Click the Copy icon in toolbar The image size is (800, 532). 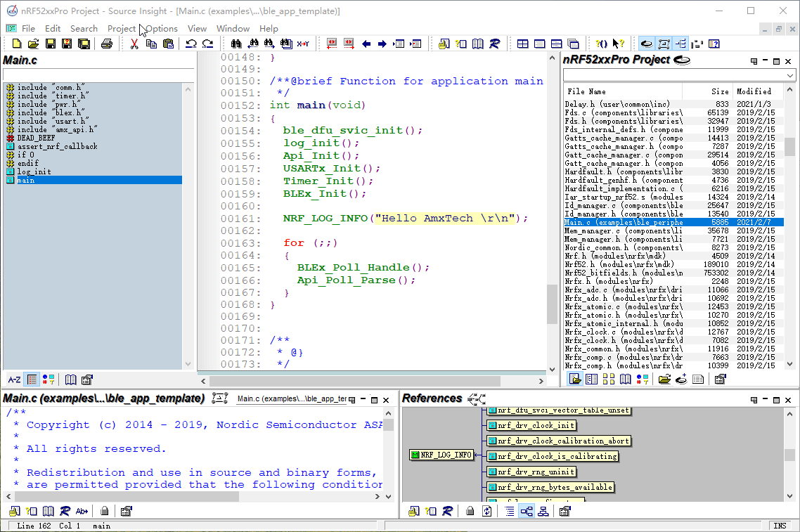point(151,44)
